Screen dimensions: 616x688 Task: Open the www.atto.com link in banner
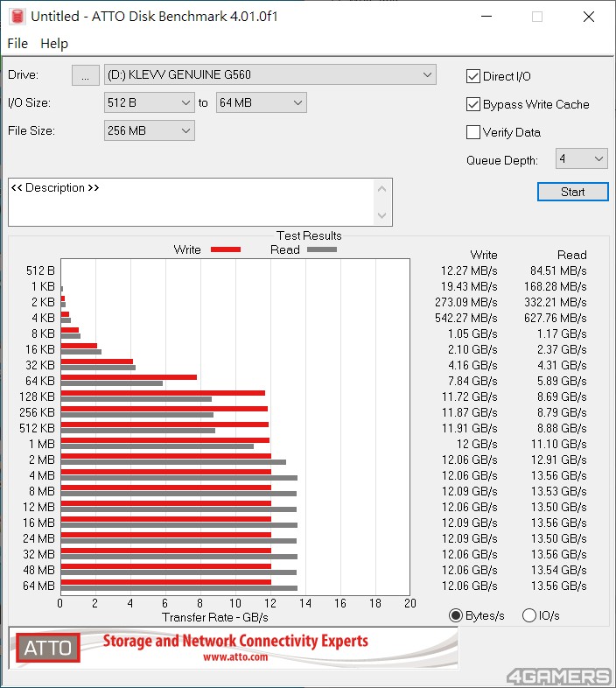[x=235, y=656]
